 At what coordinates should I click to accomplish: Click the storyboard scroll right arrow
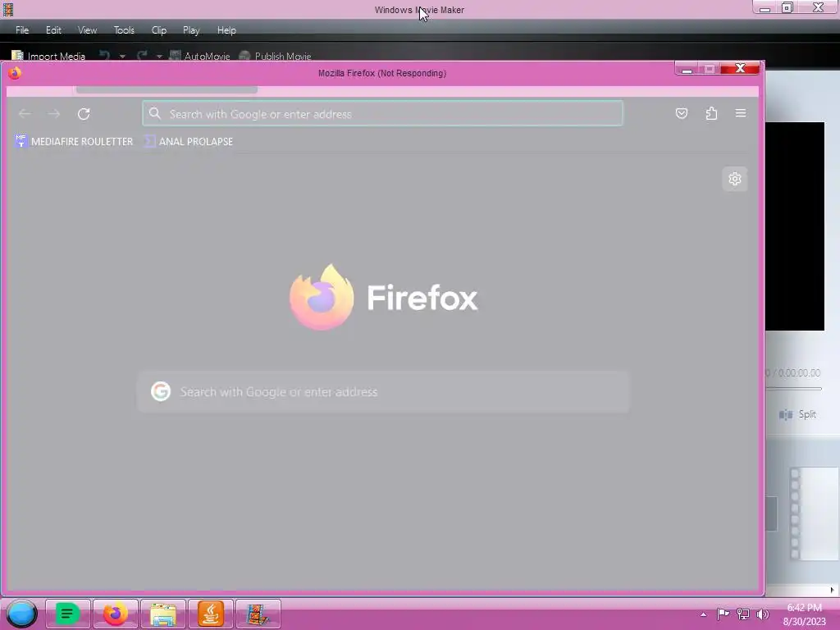pos(832,590)
